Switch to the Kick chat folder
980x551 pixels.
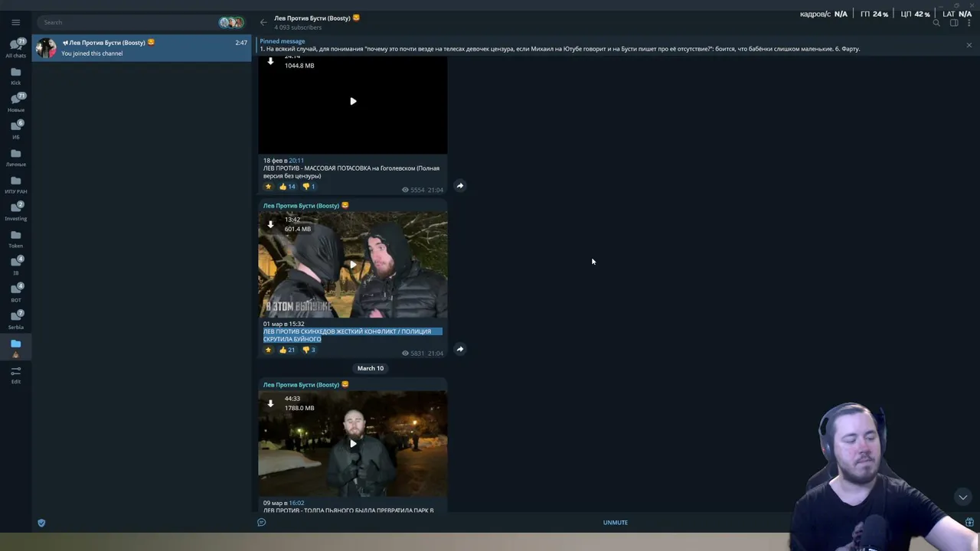[16, 76]
